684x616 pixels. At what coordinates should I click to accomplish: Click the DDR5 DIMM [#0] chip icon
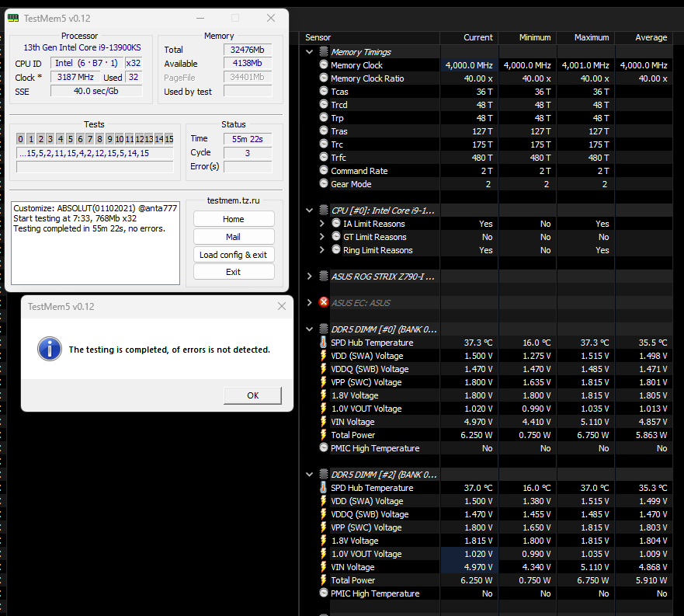(x=323, y=329)
